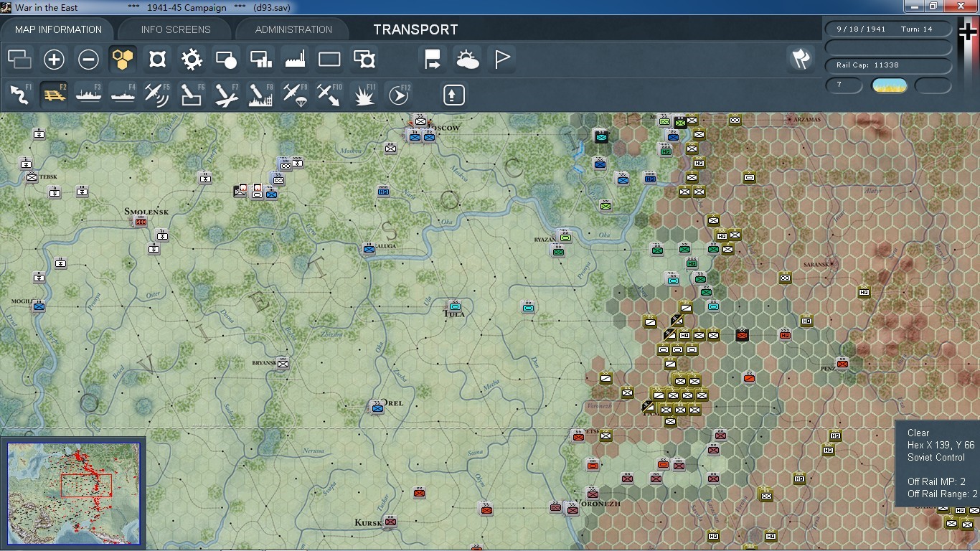This screenshot has height=551, width=980.
Task: Click the boxed up-arrow icon
Action: tap(454, 95)
